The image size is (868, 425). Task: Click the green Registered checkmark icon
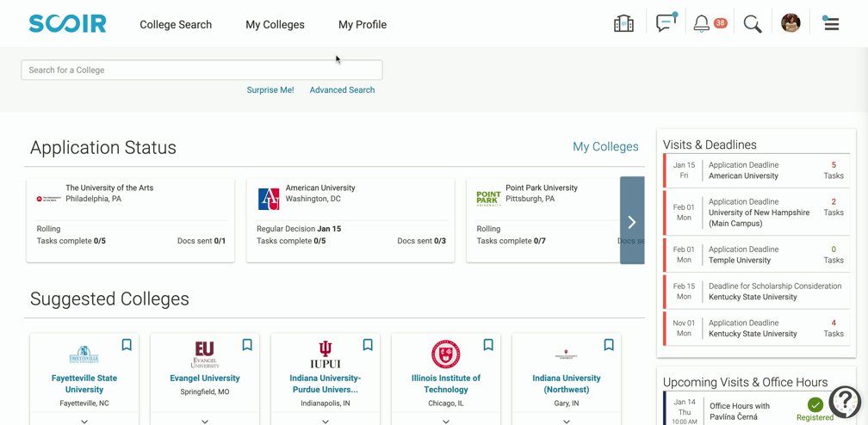click(x=815, y=404)
